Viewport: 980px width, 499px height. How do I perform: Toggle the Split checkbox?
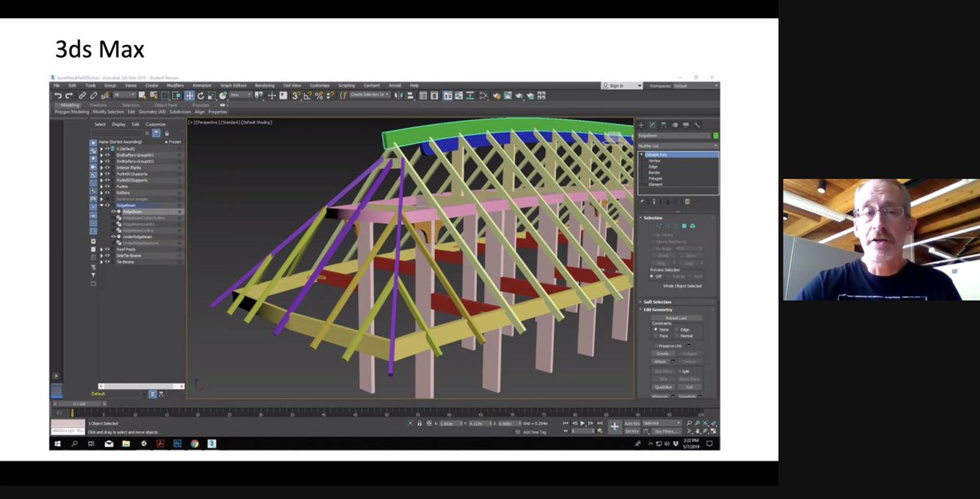coord(678,372)
